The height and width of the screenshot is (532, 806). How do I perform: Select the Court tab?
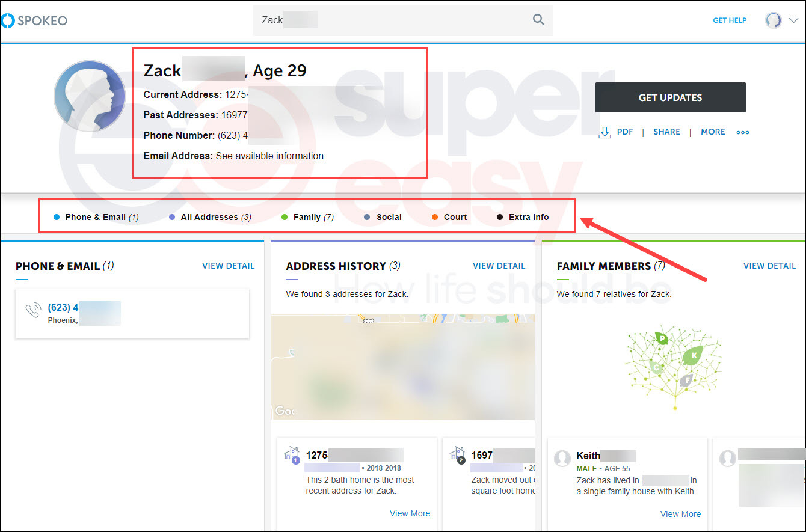(449, 217)
